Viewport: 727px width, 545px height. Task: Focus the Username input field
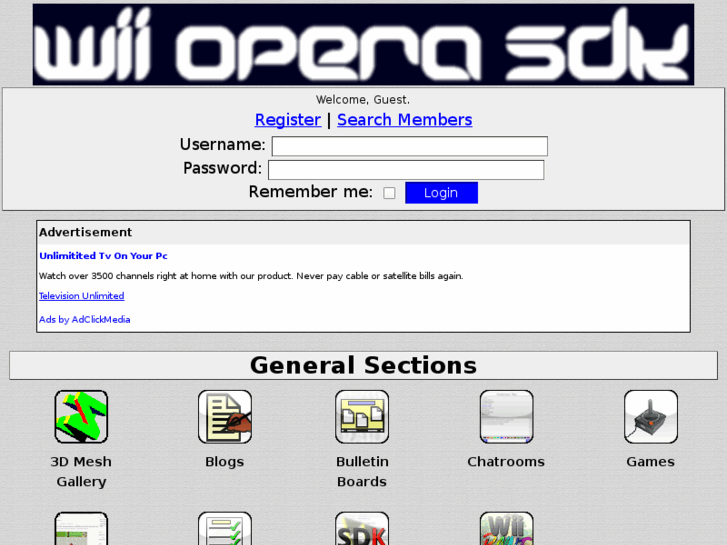coord(410,146)
